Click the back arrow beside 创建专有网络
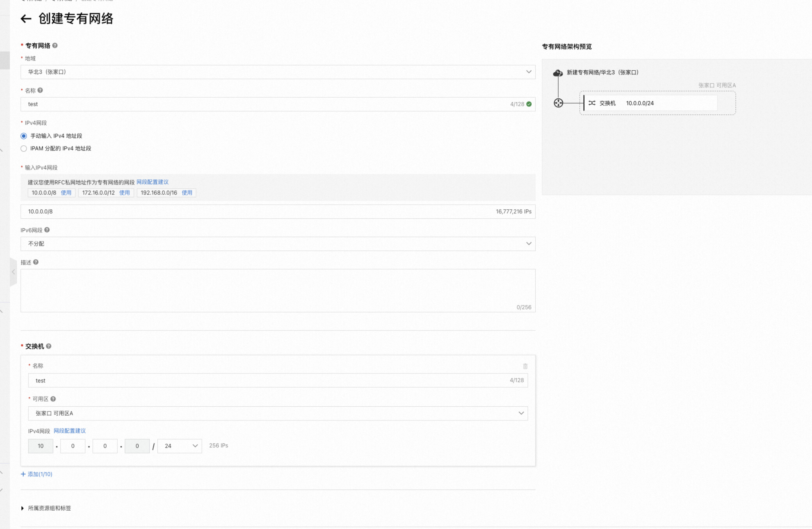 click(x=26, y=19)
